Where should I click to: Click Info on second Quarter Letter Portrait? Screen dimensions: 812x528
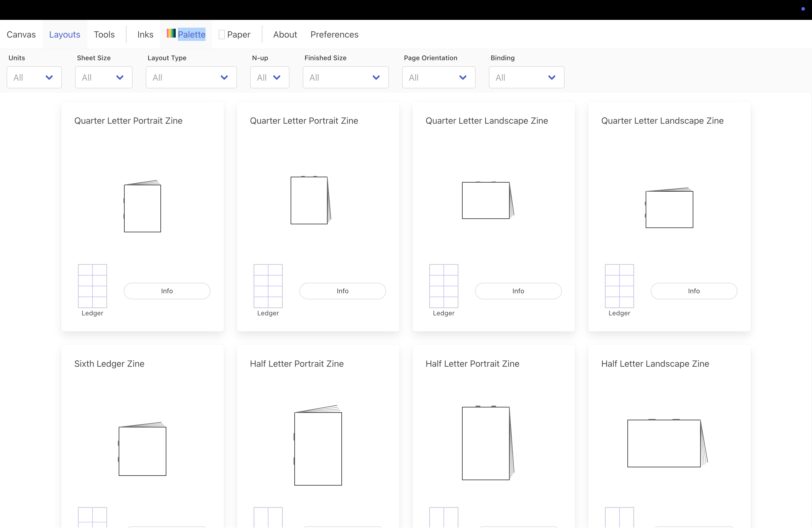pos(342,291)
